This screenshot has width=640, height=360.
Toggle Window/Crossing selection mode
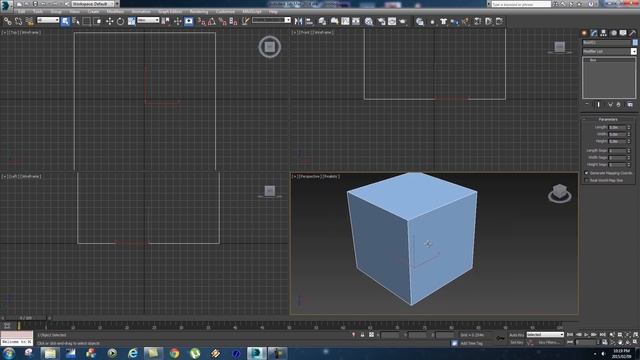coord(98,21)
